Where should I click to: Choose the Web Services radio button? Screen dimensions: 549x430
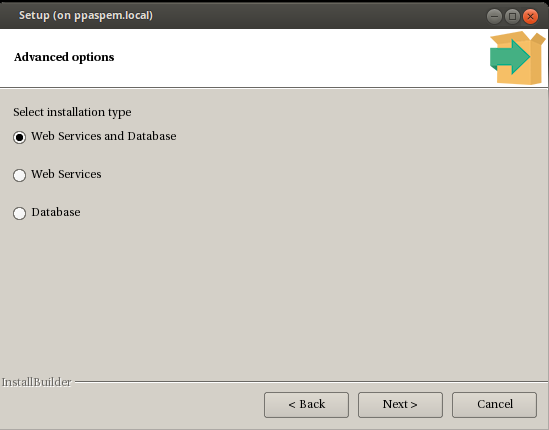coord(19,175)
